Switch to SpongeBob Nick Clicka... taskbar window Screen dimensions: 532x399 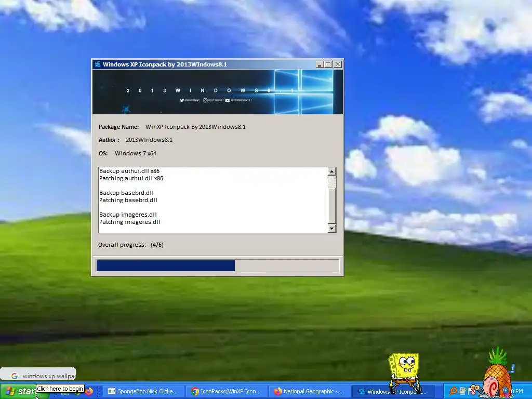pyautogui.click(x=143, y=391)
